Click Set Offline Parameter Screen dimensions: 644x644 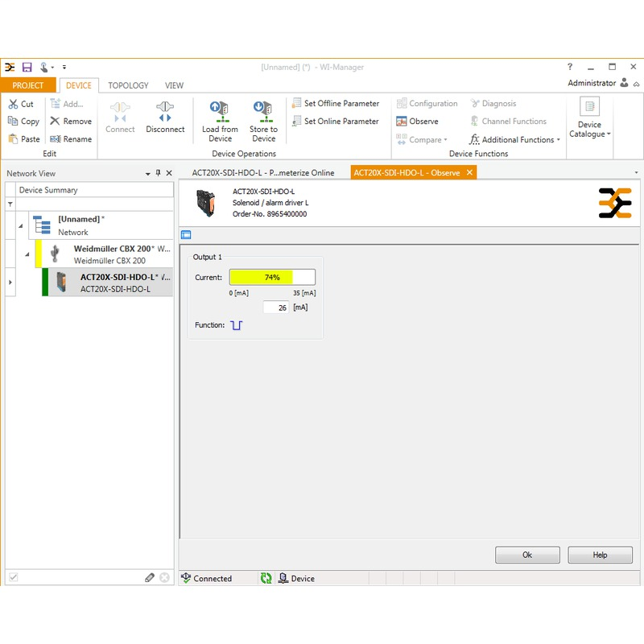[336, 104]
